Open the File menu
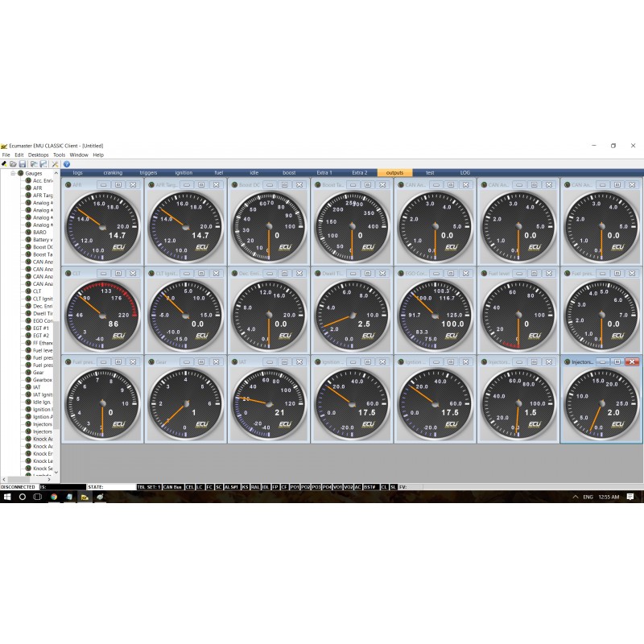The image size is (644, 644). [6, 155]
